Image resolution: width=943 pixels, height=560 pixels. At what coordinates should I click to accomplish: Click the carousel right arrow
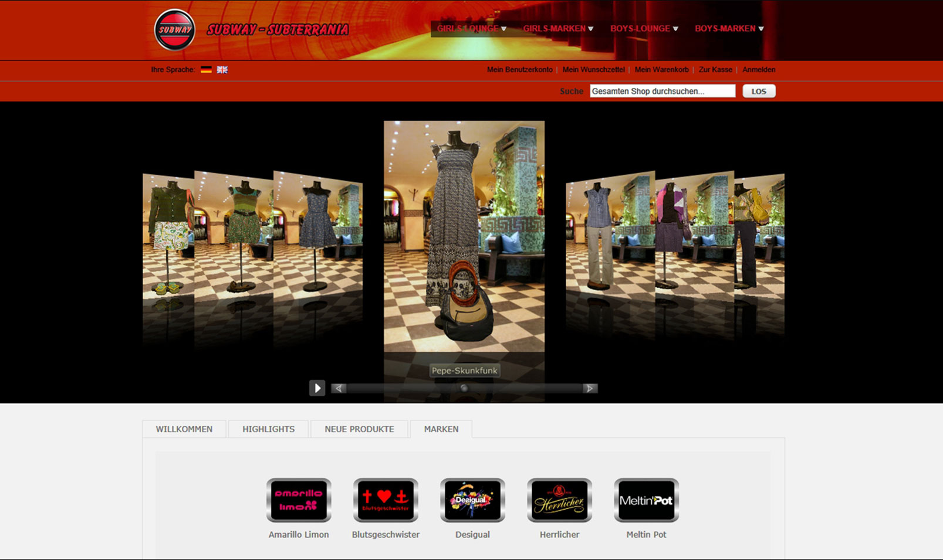(590, 388)
